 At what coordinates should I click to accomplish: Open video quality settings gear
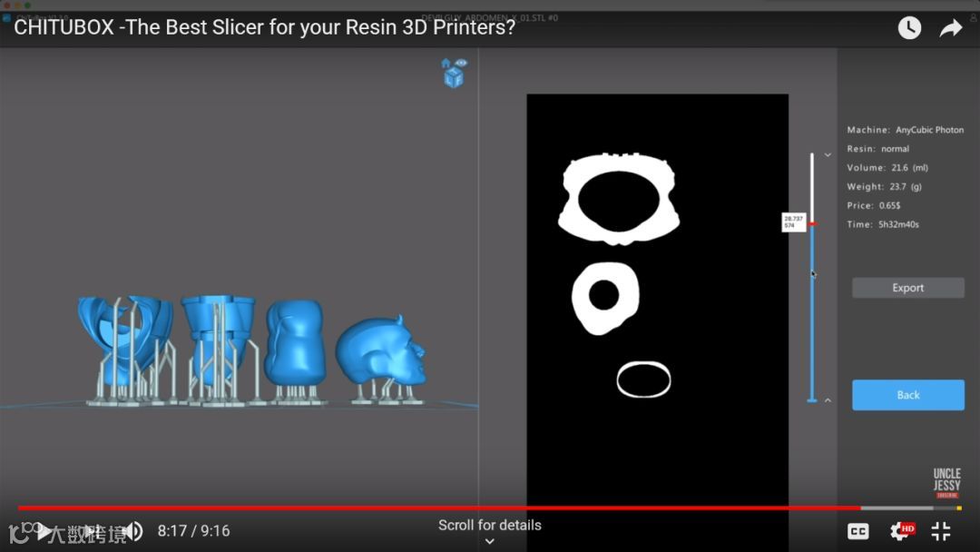click(902, 531)
